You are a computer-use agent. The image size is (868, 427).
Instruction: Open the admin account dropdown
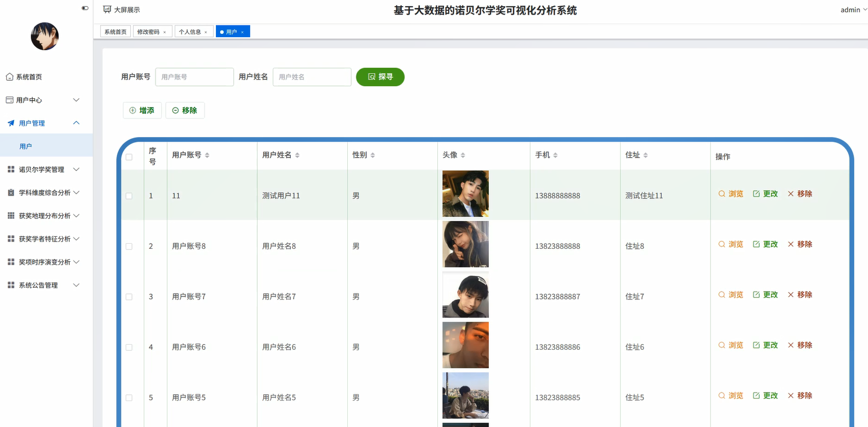854,10
